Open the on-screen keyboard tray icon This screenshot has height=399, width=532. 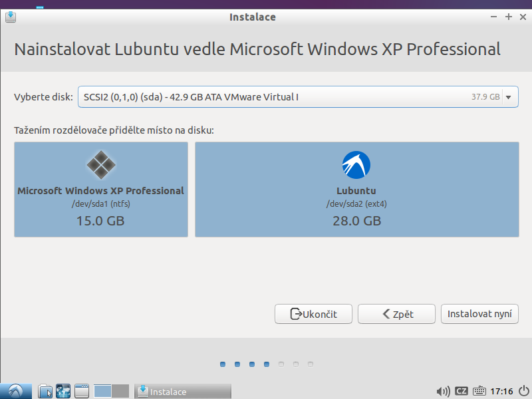click(x=479, y=391)
